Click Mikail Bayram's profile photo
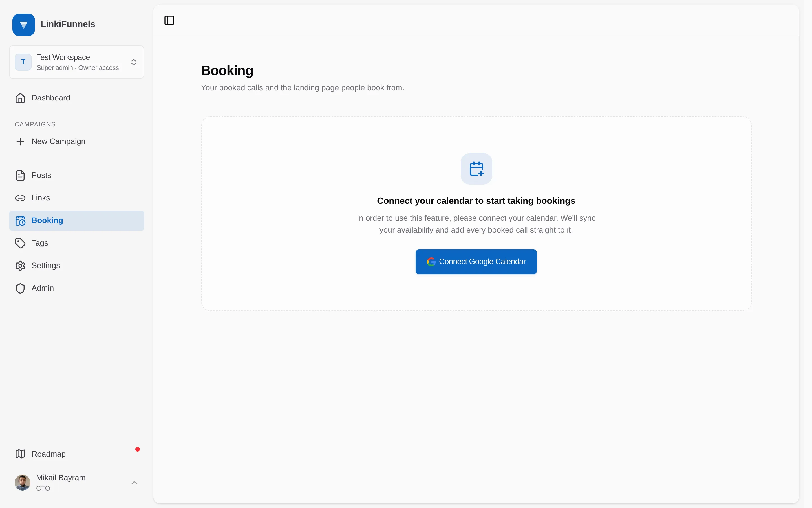Viewport: 812px width, 508px height. [23, 483]
